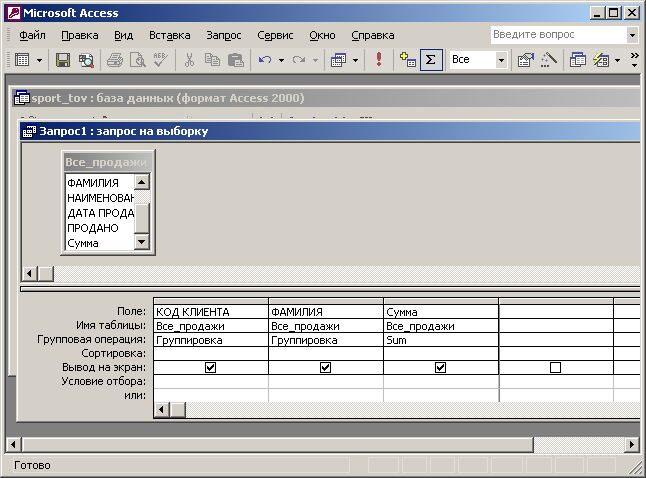The image size is (646, 478).
Task: Click the Undo arrow icon
Action: point(265,60)
